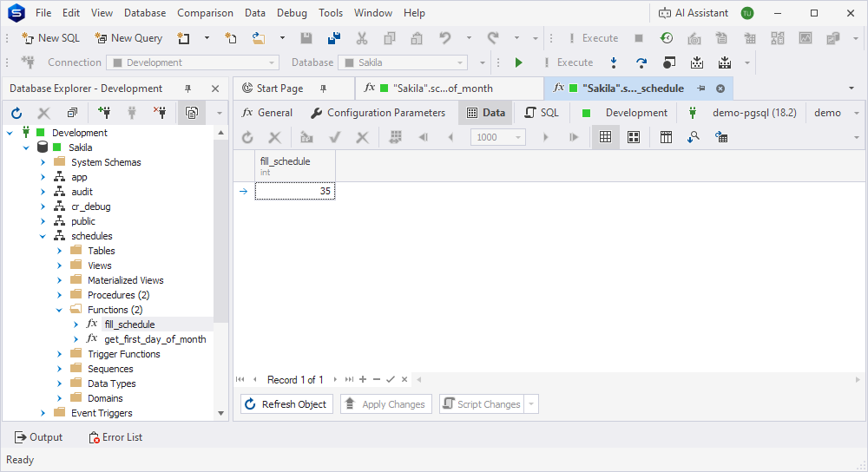Switch to the General tab
This screenshot has width=868, height=472.
point(267,113)
